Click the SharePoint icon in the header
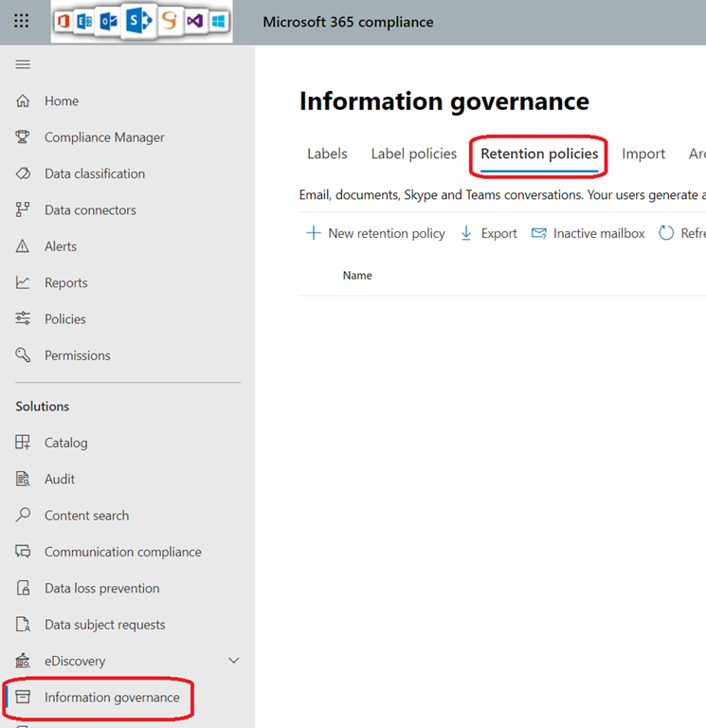 click(138, 21)
